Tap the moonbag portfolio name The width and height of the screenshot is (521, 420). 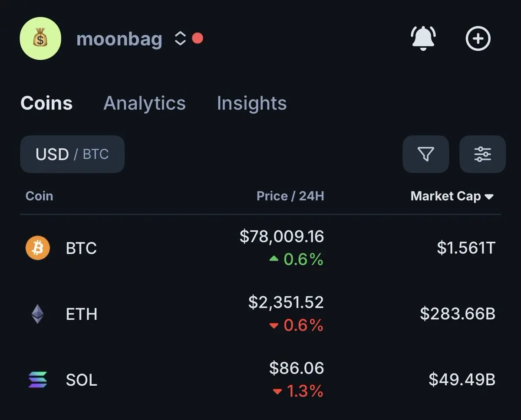point(119,39)
